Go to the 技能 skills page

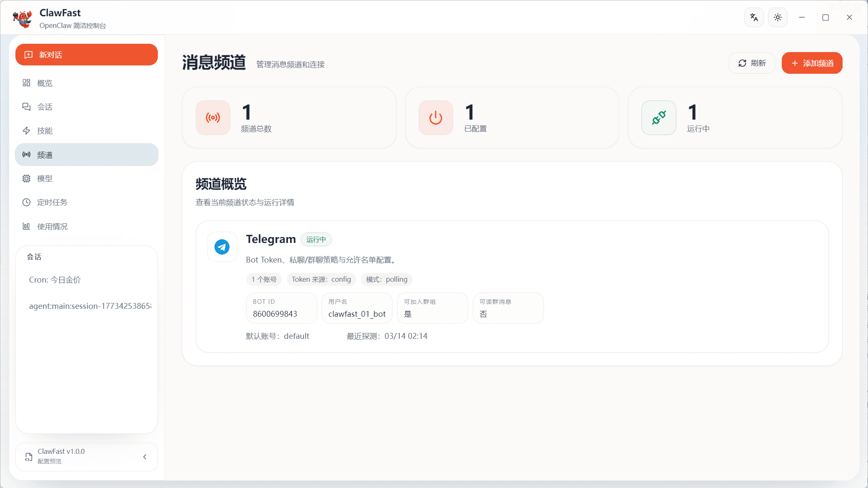pyautogui.click(x=45, y=131)
